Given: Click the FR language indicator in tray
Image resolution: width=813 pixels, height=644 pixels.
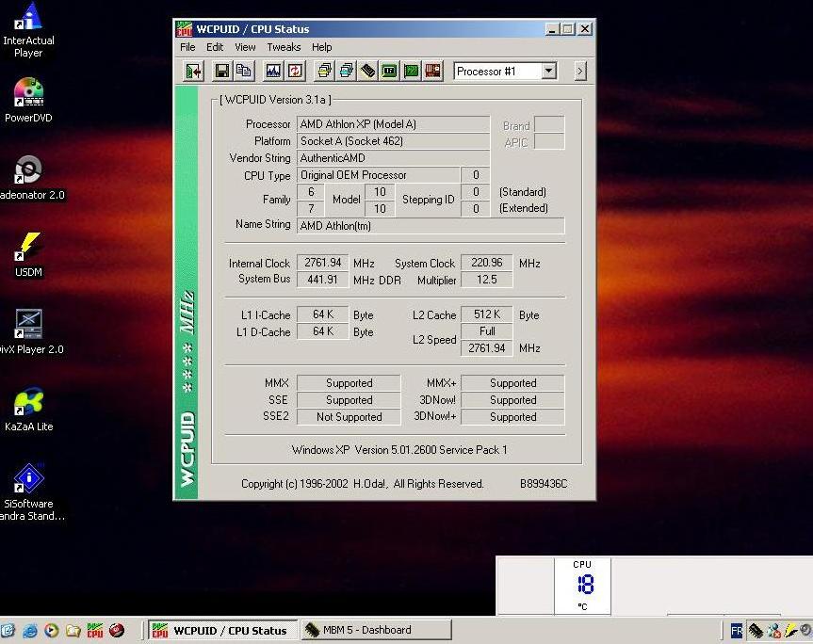Looking at the screenshot, I should [x=737, y=631].
